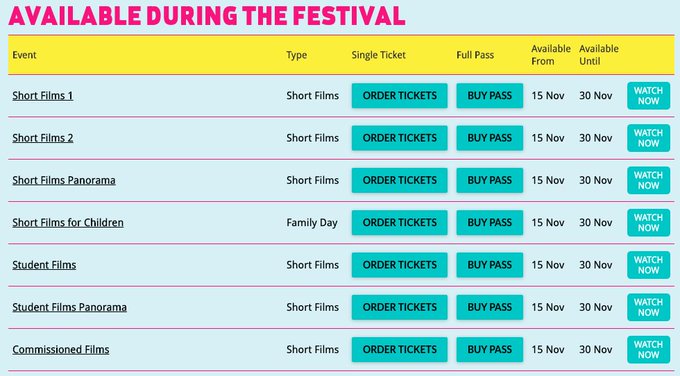The width and height of the screenshot is (680, 376).
Task: Open the Short Films 1 event link
Action: click(x=42, y=95)
